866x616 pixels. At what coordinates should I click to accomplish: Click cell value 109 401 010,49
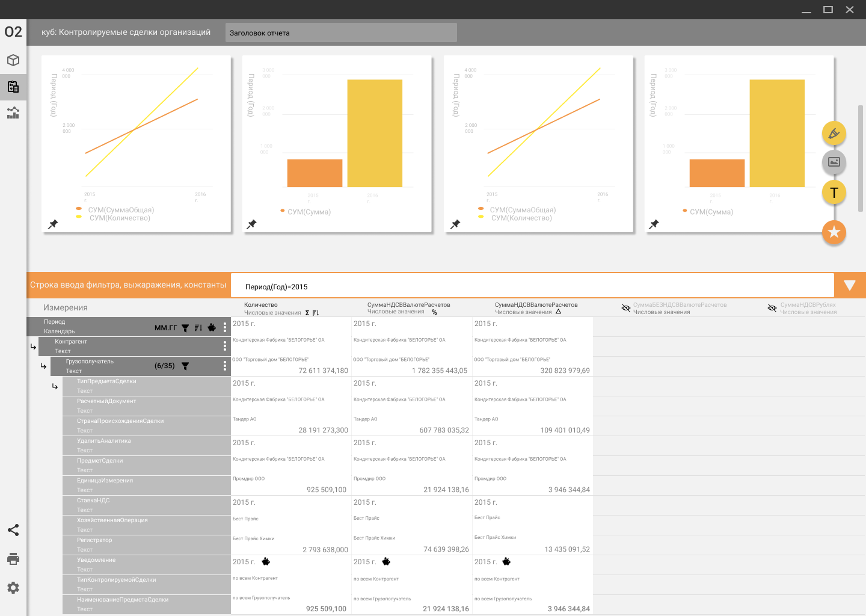point(565,430)
